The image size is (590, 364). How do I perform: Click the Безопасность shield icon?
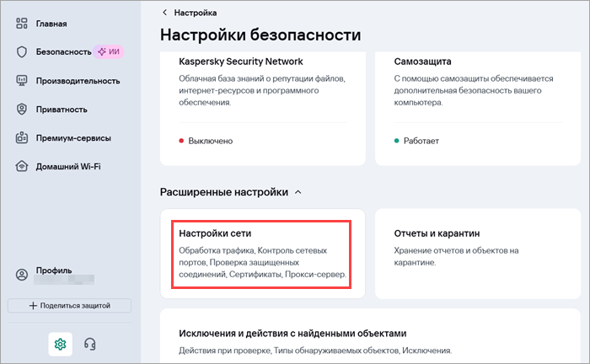pyautogui.click(x=22, y=52)
